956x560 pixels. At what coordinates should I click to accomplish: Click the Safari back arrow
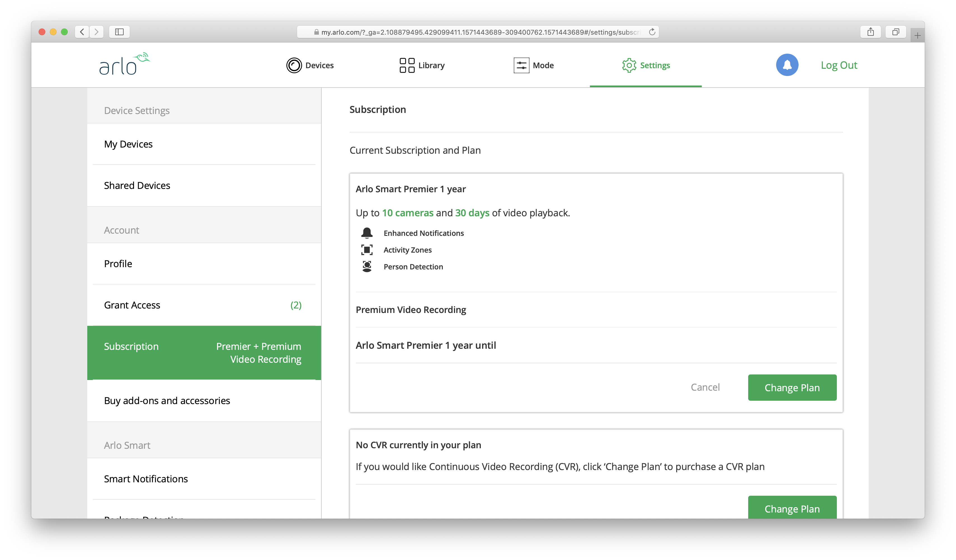[82, 32]
